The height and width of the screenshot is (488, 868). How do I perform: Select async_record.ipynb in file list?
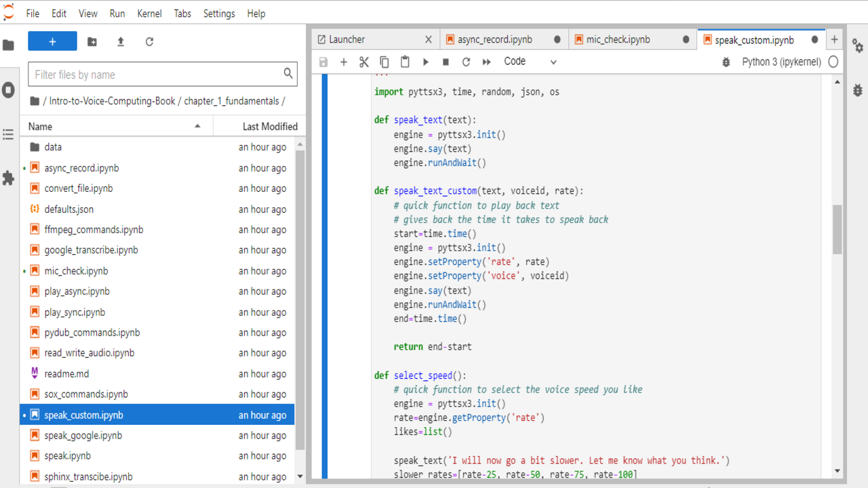pos(157,168)
